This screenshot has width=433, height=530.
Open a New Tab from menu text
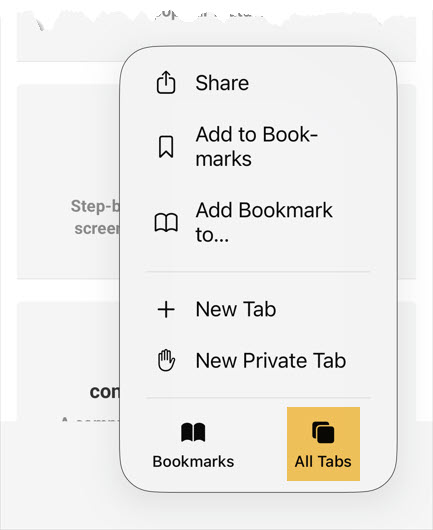(x=236, y=309)
